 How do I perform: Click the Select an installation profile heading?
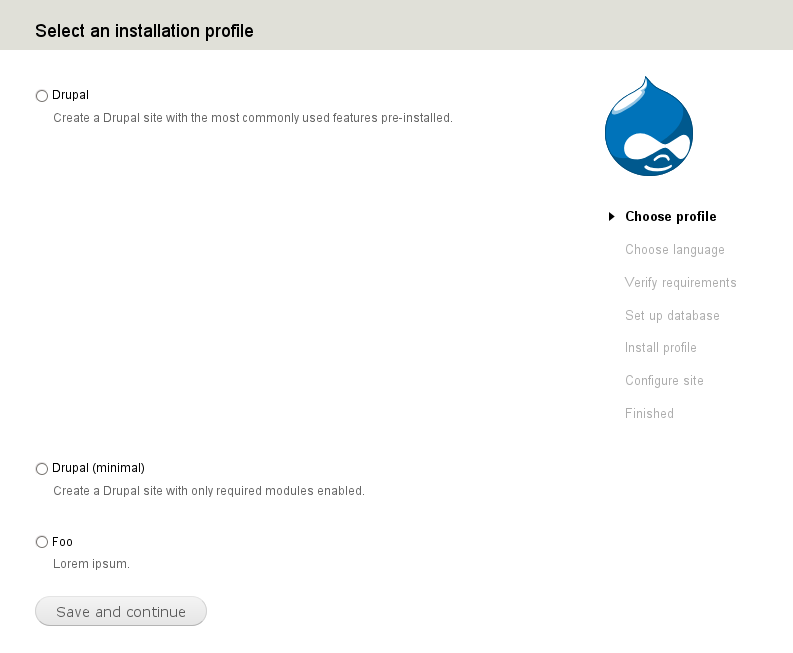pos(144,31)
